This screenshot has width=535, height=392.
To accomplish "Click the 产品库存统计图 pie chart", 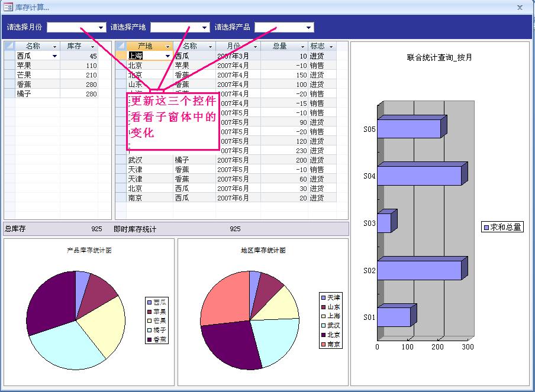I will pyautogui.click(x=76, y=320).
